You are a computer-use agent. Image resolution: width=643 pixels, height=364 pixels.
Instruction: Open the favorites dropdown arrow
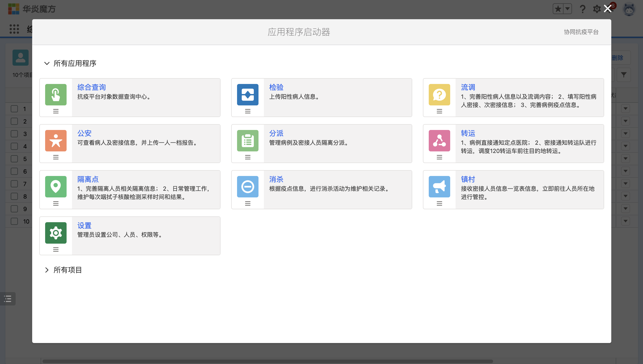567,9
